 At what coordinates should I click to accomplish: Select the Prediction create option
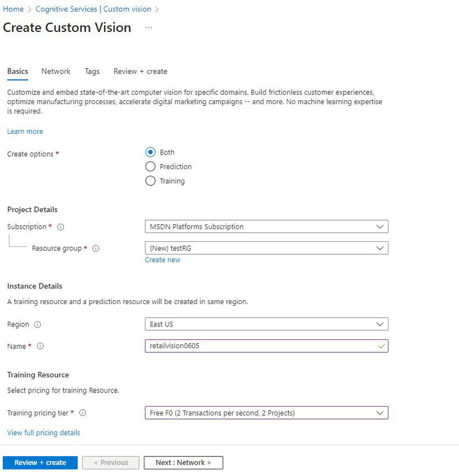pos(150,166)
